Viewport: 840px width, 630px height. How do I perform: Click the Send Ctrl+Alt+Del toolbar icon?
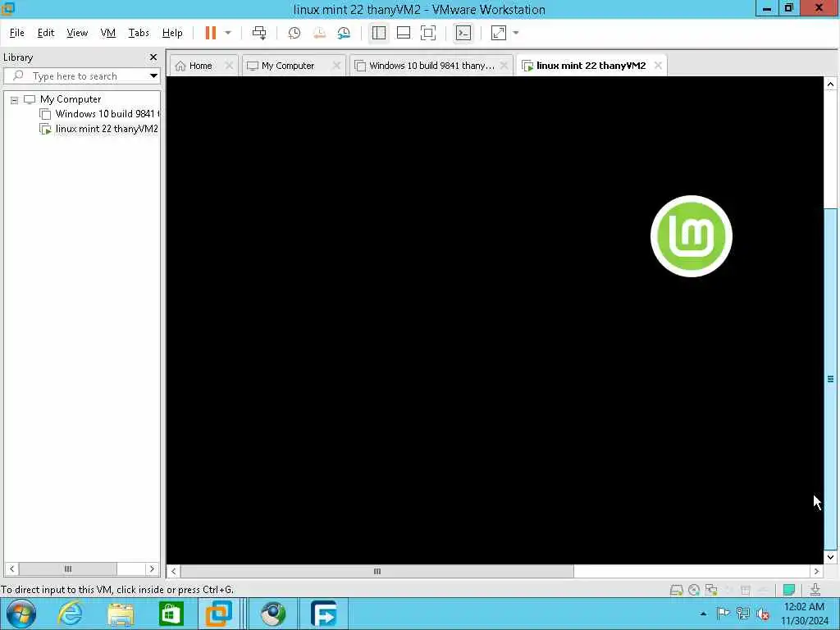click(x=259, y=33)
